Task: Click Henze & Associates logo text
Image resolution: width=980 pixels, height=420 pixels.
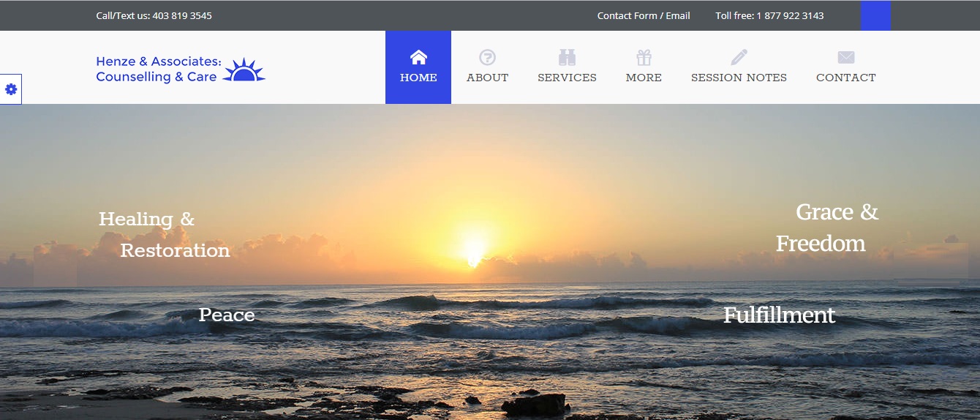Action: tap(158, 70)
